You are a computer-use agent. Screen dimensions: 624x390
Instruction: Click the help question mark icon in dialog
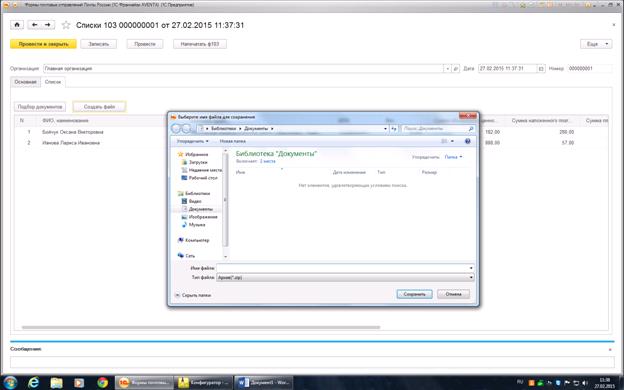pos(468,141)
